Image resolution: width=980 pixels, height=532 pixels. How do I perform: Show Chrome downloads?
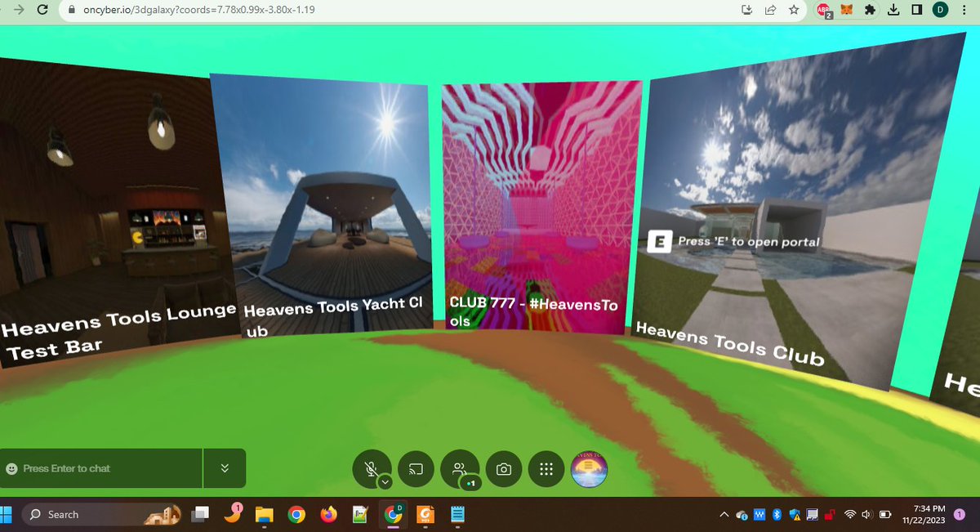[x=893, y=10]
